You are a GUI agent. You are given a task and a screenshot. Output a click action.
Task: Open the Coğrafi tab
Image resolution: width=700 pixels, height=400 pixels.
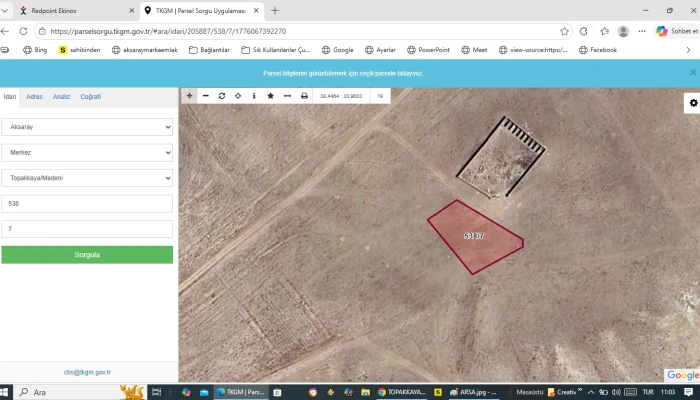point(90,97)
